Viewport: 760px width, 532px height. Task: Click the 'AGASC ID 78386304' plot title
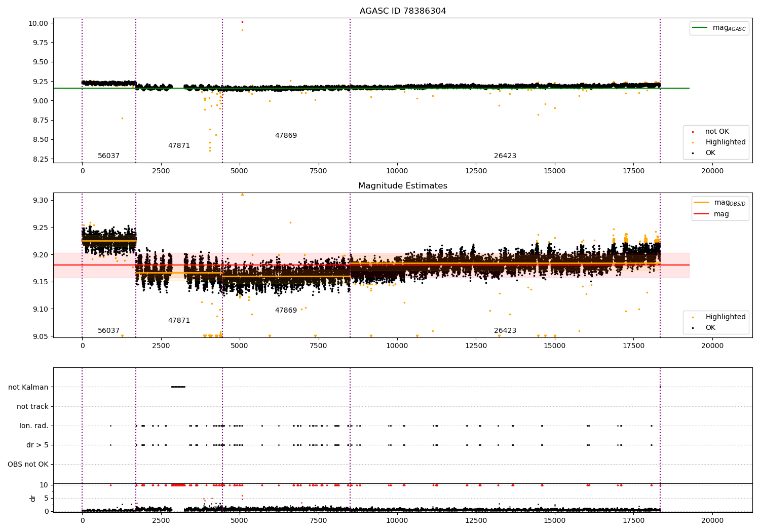pos(403,11)
